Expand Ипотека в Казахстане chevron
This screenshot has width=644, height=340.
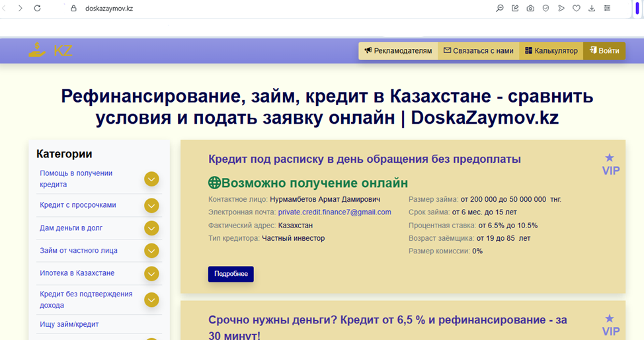coord(151,273)
